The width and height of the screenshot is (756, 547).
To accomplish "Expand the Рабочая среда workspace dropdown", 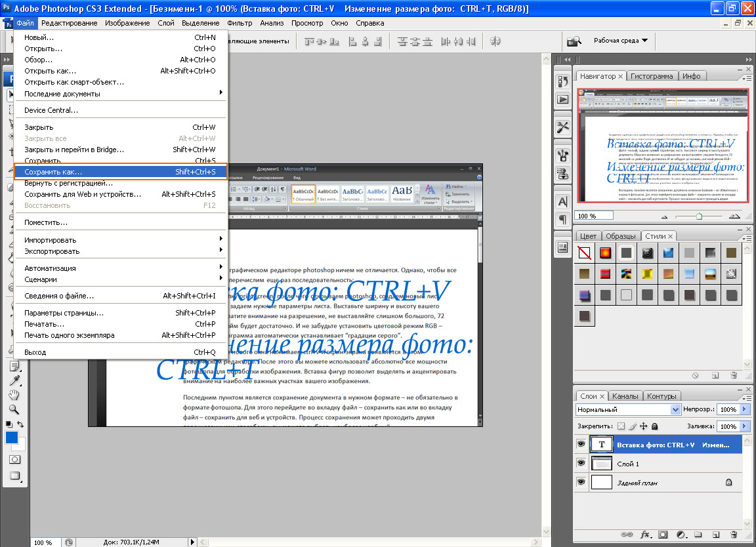I will coord(620,41).
